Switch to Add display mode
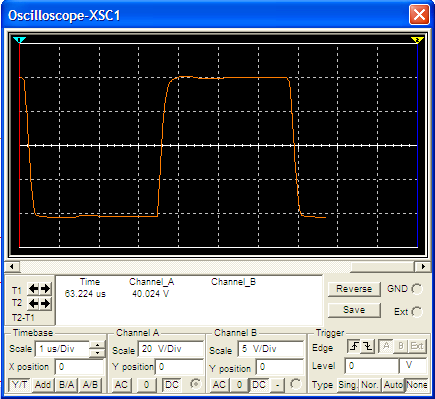Image resolution: width=435 pixels, height=399 pixels. pyautogui.click(x=43, y=385)
